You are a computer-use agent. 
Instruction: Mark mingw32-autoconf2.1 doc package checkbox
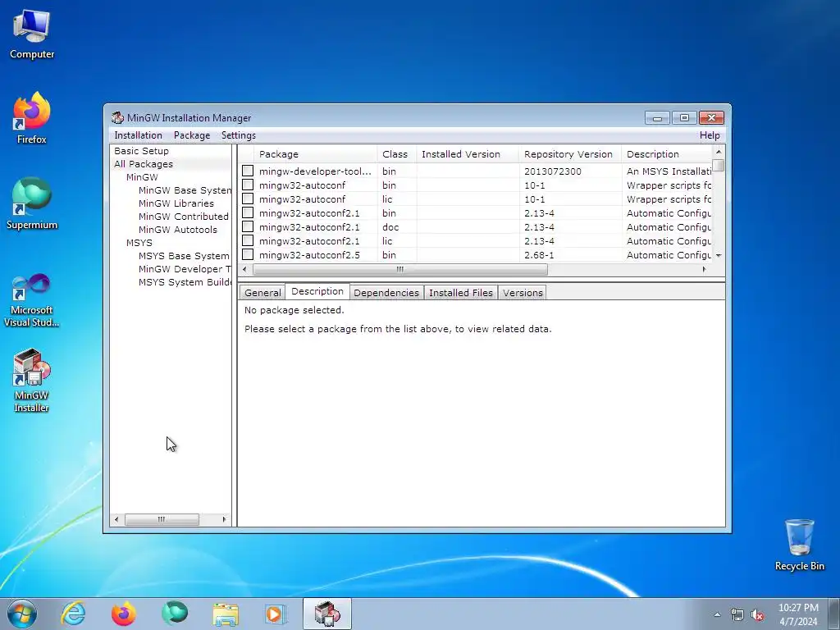coord(248,226)
